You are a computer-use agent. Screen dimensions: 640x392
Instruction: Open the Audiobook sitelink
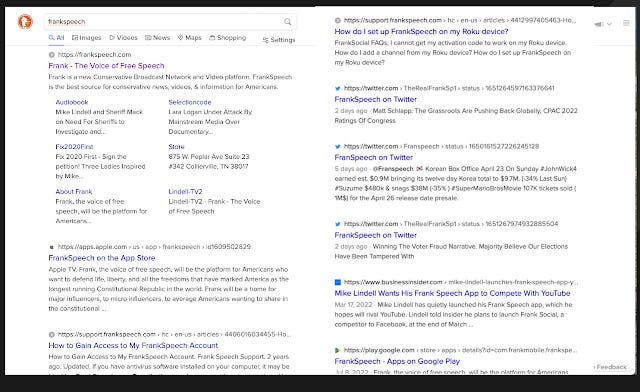click(x=72, y=102)
